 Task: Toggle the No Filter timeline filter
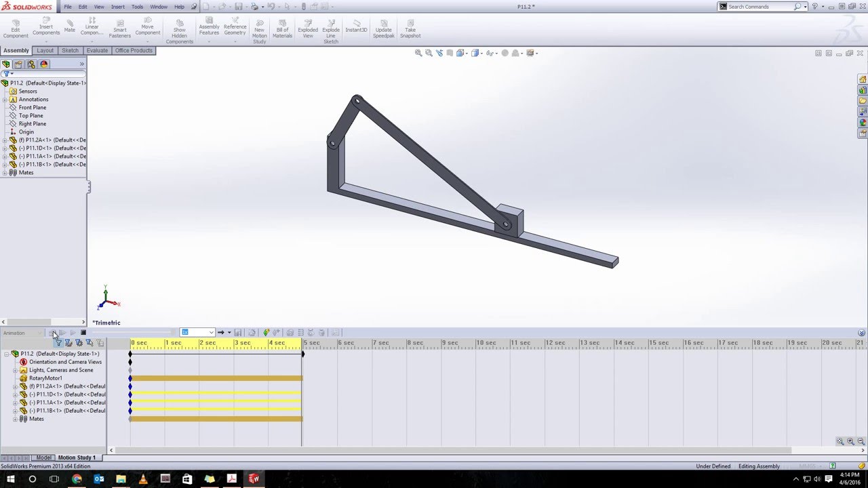point(58,343)
